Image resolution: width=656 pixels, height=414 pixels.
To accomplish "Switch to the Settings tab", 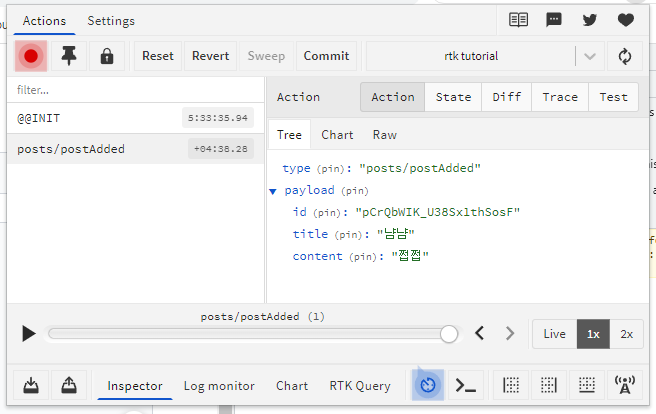I will (111, 20).
